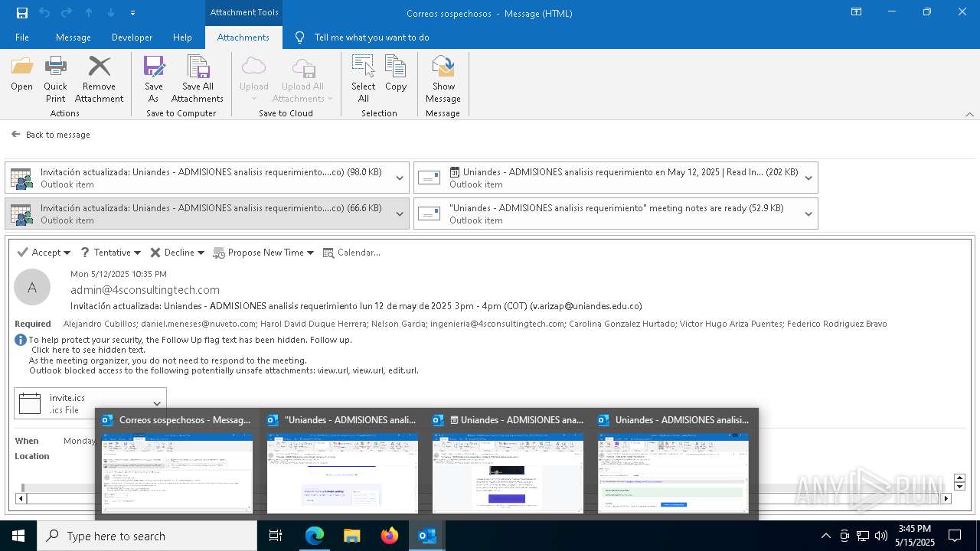The height and width of the screenshot is (551, 980).
Task: Click the message pane scroll down arrow
Action: pyautogui.click(x=960, y=486)
